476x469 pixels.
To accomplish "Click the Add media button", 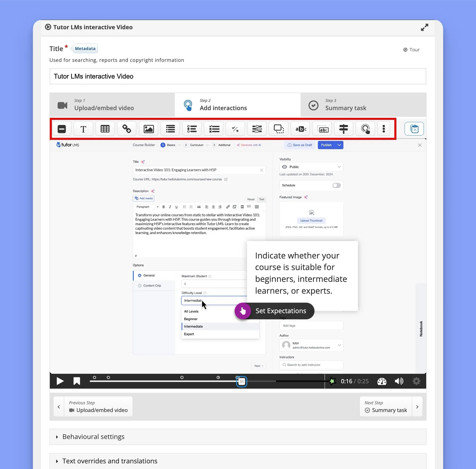I will pos(144,198).
